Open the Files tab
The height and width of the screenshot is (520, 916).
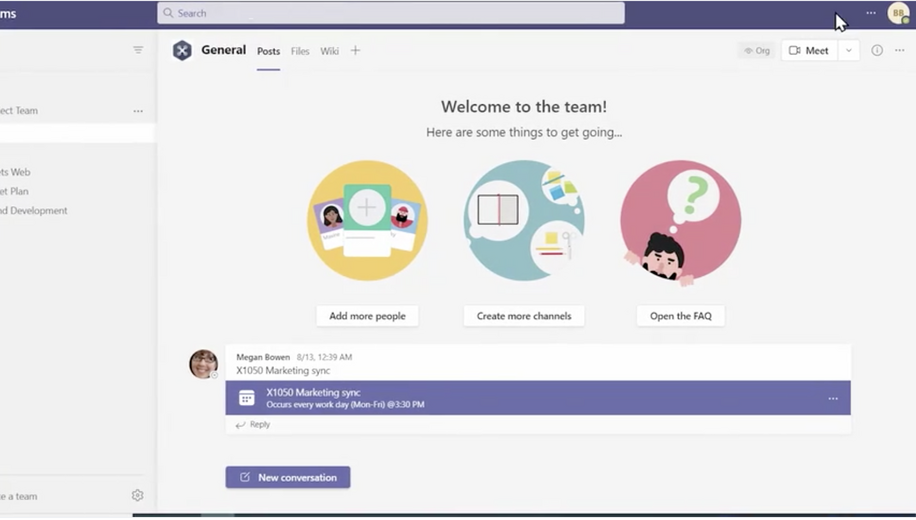(300, 51)
